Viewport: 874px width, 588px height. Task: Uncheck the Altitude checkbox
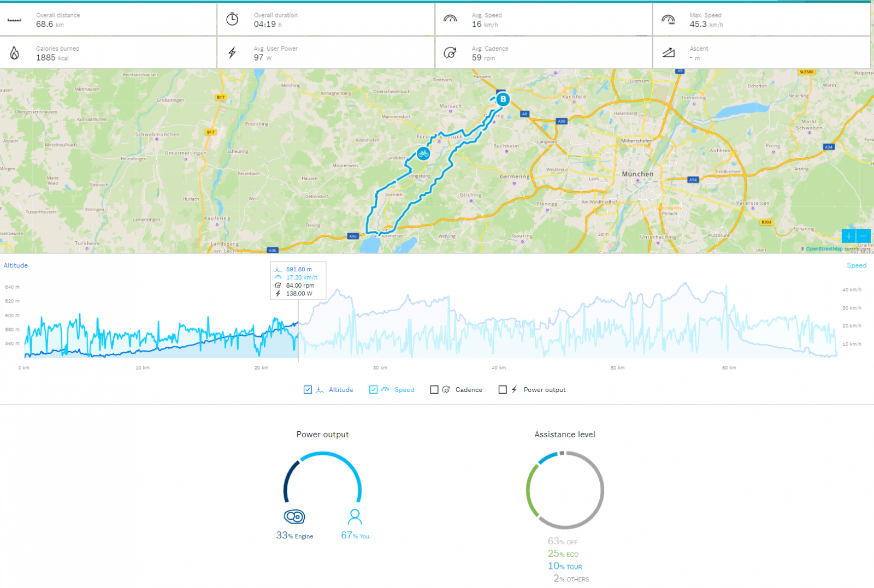pos(308,390)
